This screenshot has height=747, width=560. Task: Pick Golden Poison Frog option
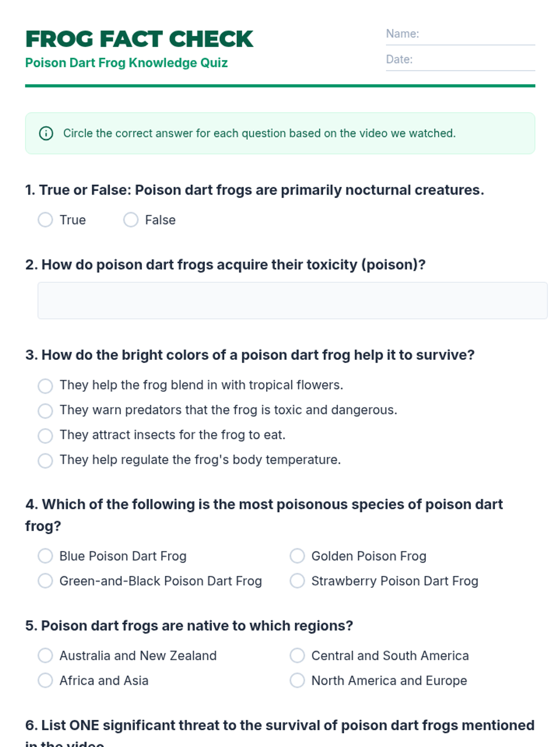tap(297, 556)
